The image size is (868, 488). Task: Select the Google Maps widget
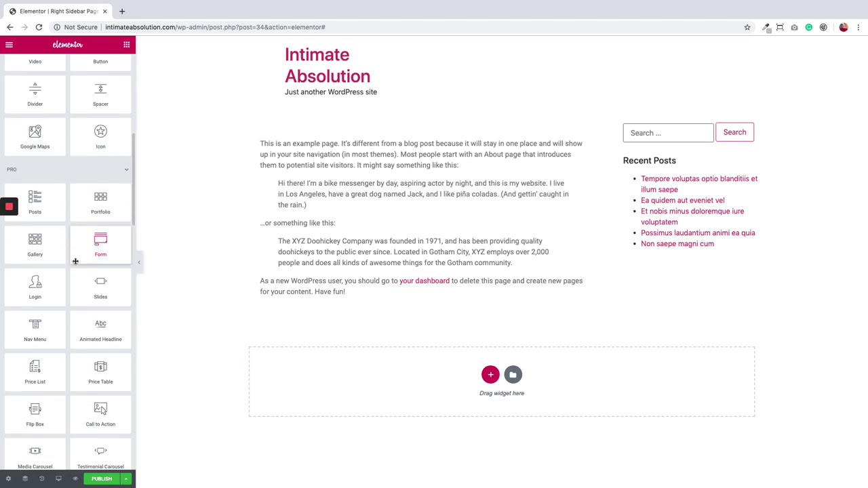35,136
